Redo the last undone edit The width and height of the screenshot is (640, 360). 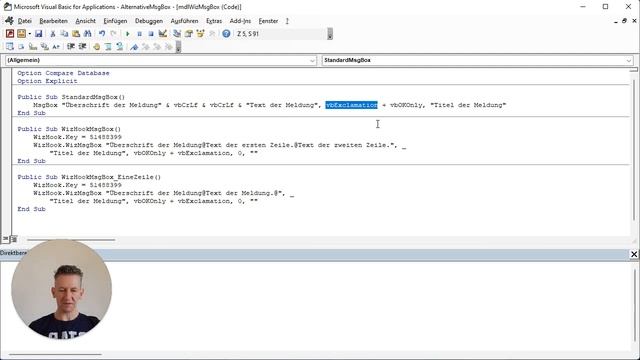pos(113,34)
